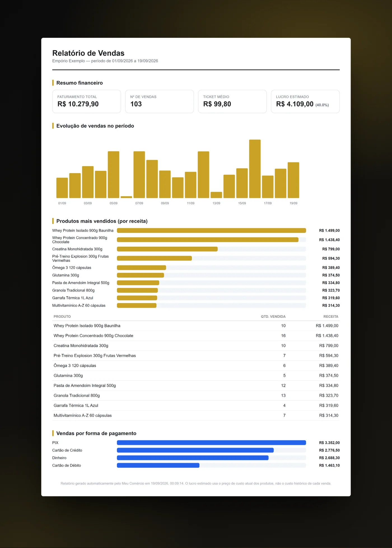Click the Granola Tradicional 800g chart bar

coord(137,290)
